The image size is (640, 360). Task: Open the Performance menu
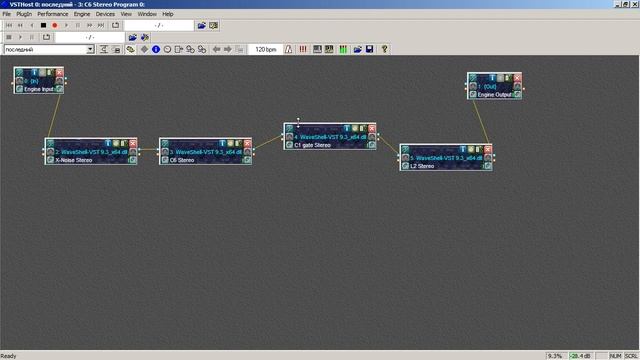[53, 14]
